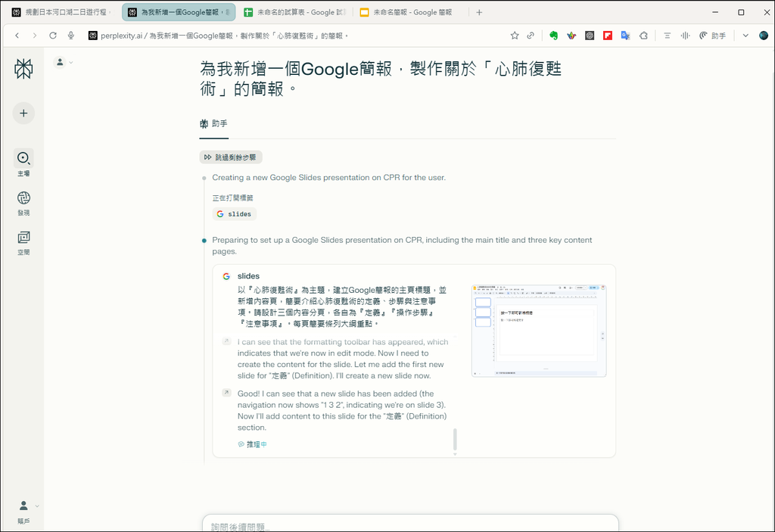775x532 pixels.
Task: Open the red Flipboard extension
Action: click(x=608, y=36)
